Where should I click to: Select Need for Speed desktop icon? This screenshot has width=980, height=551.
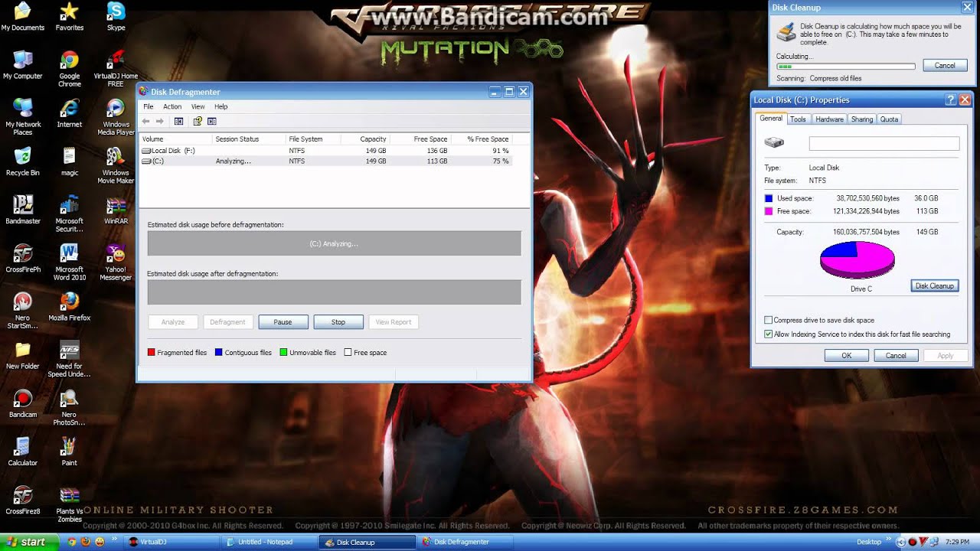coord(70,359)
